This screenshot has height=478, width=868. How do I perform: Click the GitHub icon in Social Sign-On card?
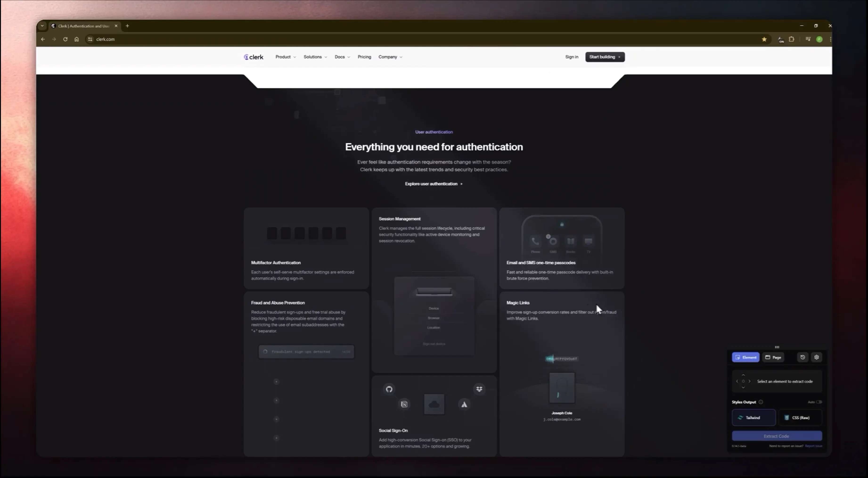coord(389,389)
